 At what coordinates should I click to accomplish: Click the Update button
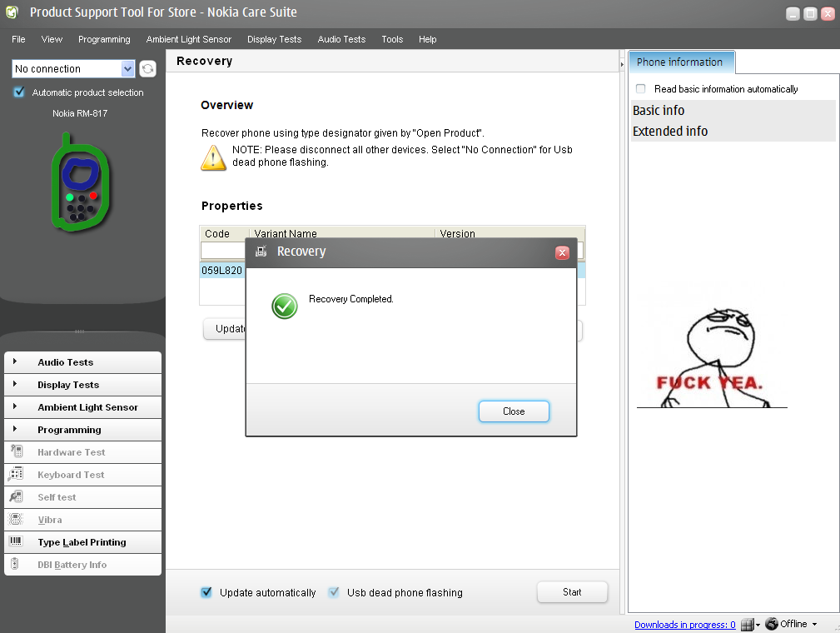point(225,329)
